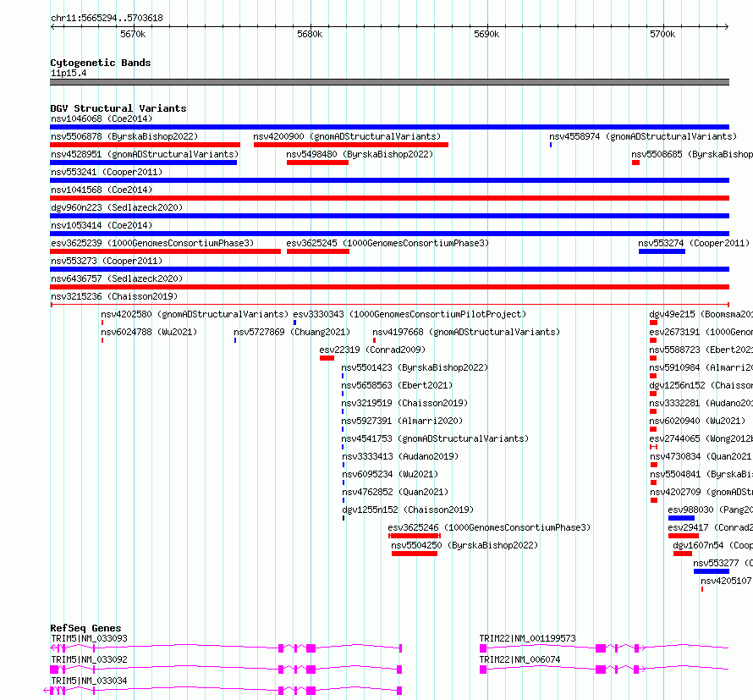Select the nsv5504841 variant label
753x700 pixels.
click(x=701, y=474)
